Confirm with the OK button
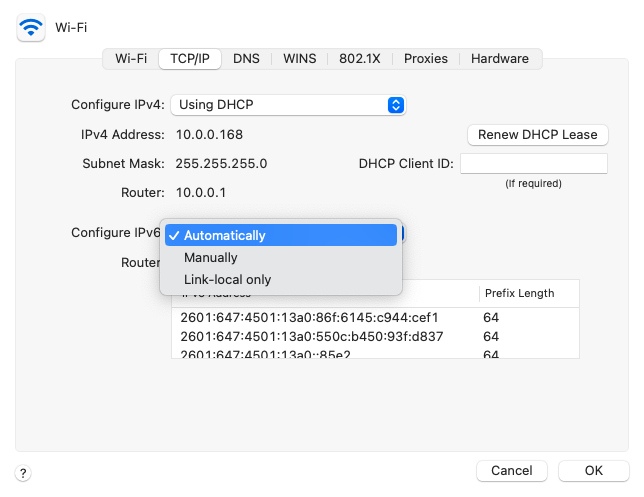Screen dimensions: 644x497 point(593,470)
